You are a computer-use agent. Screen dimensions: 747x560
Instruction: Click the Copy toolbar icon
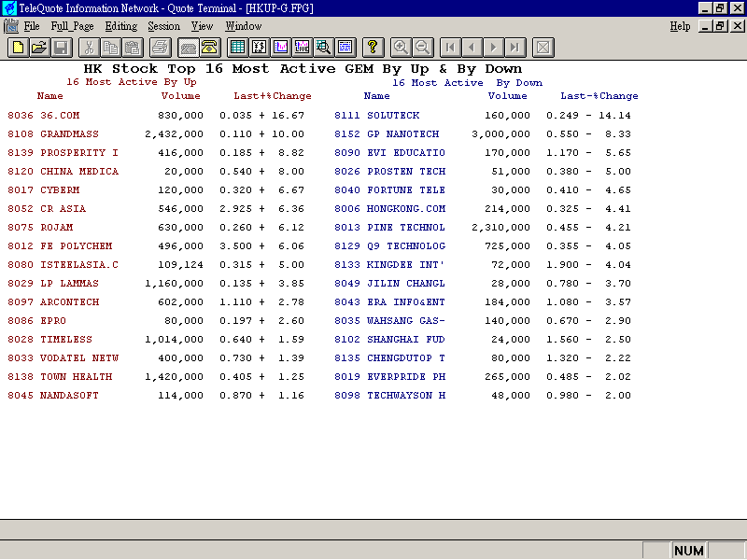[110, 48]
